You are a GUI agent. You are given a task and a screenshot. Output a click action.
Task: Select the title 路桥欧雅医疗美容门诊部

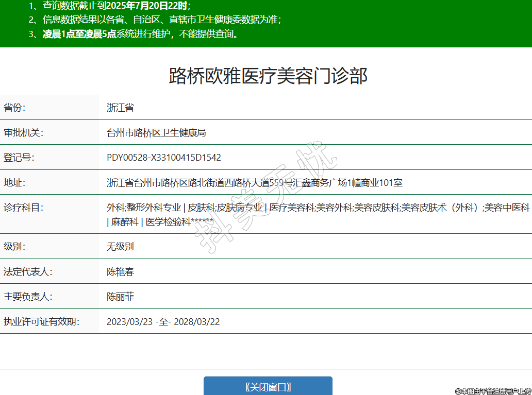click(268, 76)
